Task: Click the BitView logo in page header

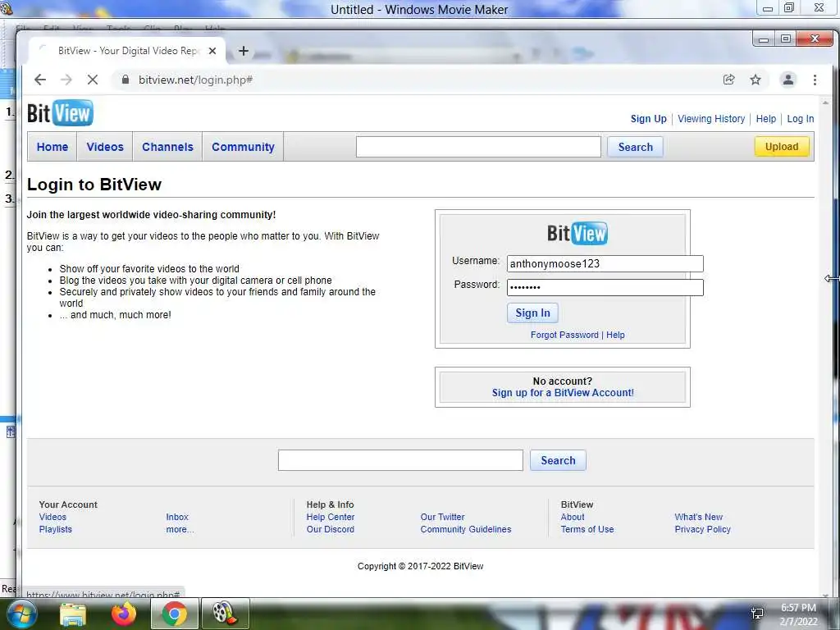Action: [60, 113]
